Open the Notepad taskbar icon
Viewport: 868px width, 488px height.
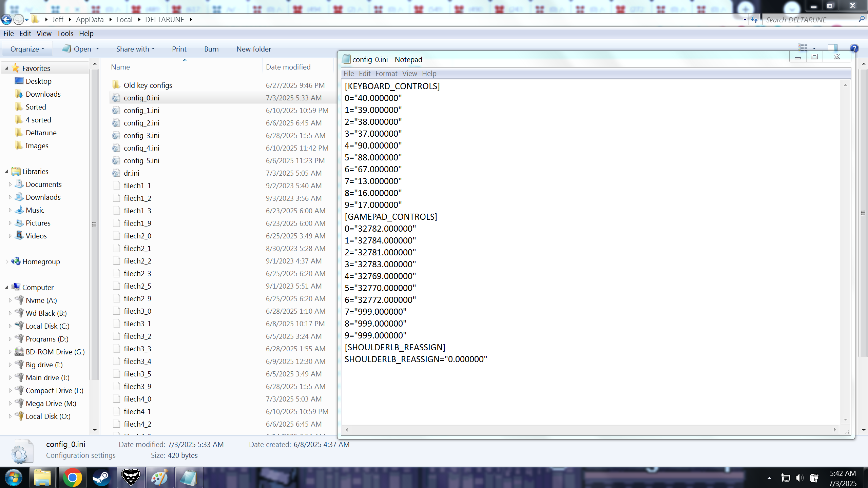(x=189, y=477)
